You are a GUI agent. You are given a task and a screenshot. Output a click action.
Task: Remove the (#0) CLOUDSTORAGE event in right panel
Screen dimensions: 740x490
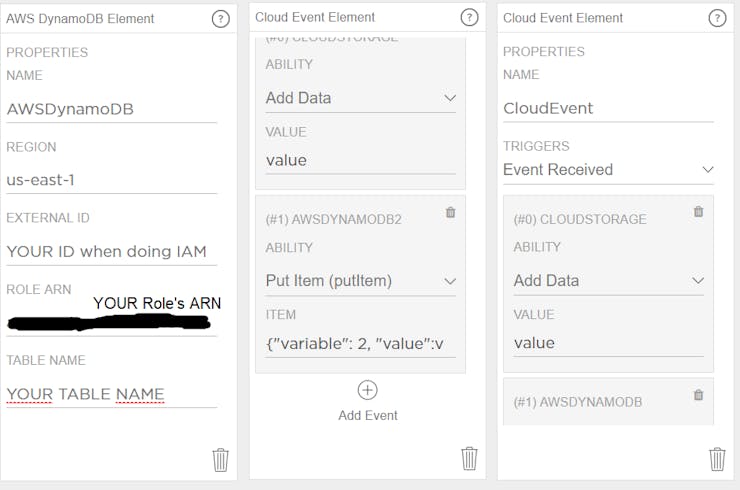(x=698, y=211)
